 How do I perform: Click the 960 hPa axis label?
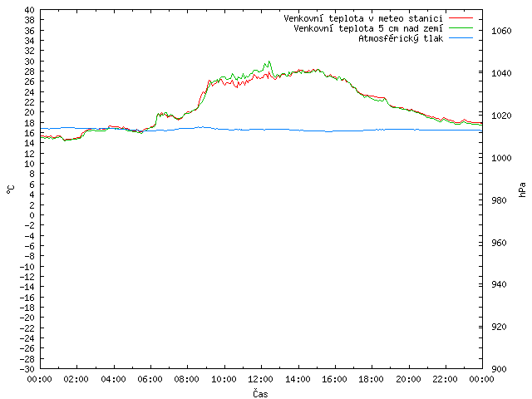[499, 243]
